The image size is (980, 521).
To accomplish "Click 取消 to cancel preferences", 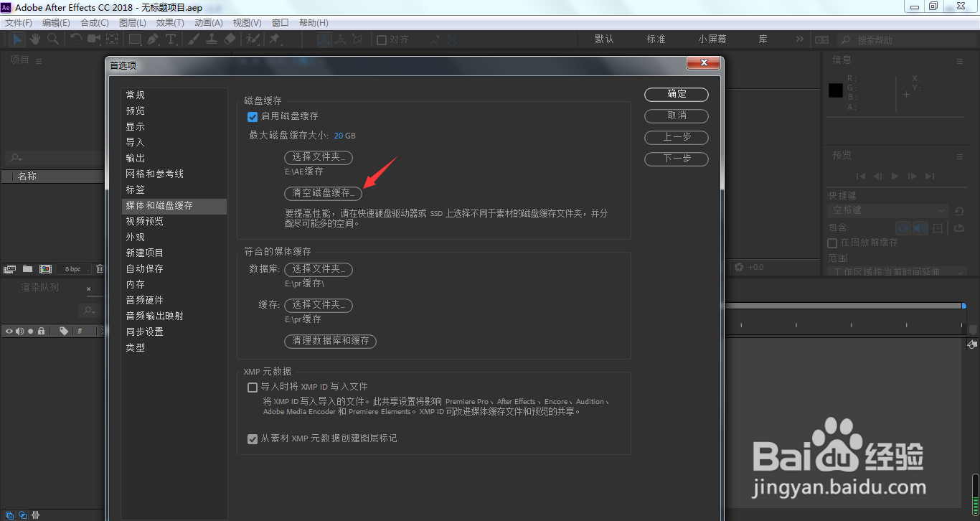I will 677,116.
